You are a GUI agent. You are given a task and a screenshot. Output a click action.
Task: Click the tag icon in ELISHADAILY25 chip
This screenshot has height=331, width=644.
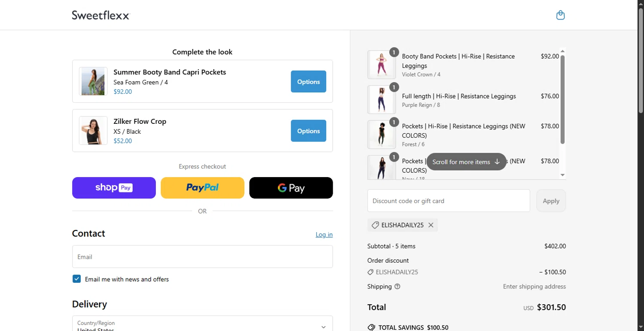375,225
